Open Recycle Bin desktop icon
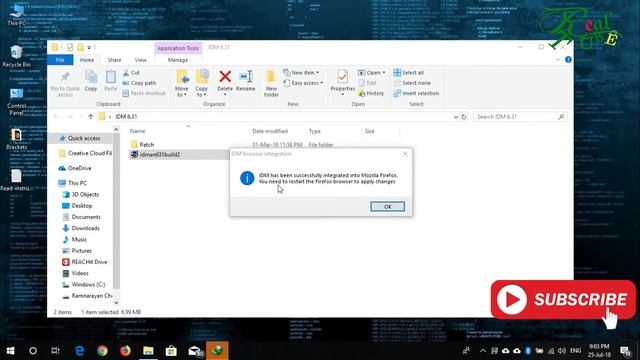 (x=16, y=57)
